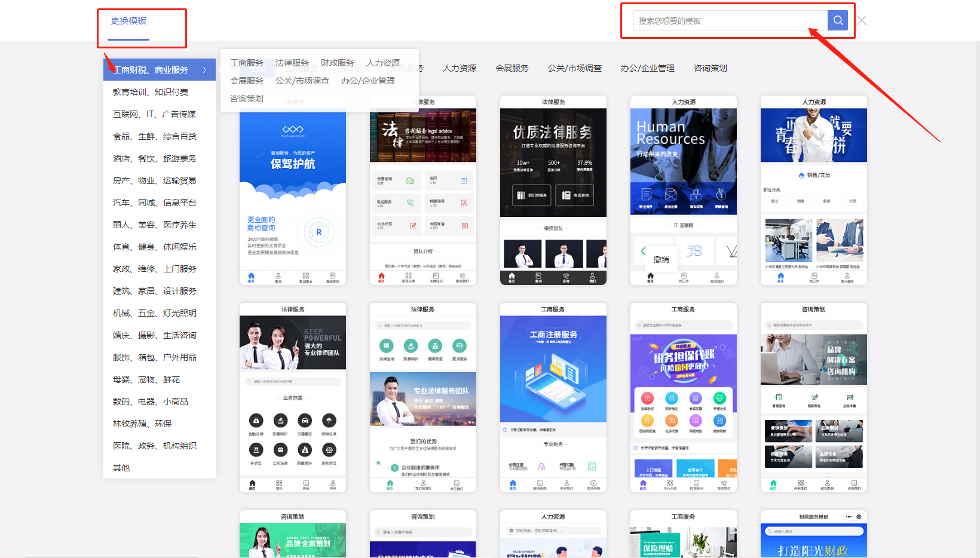Choose 机械、五金、灯光照明 category

pyautogui.click(x=155, y=313)
